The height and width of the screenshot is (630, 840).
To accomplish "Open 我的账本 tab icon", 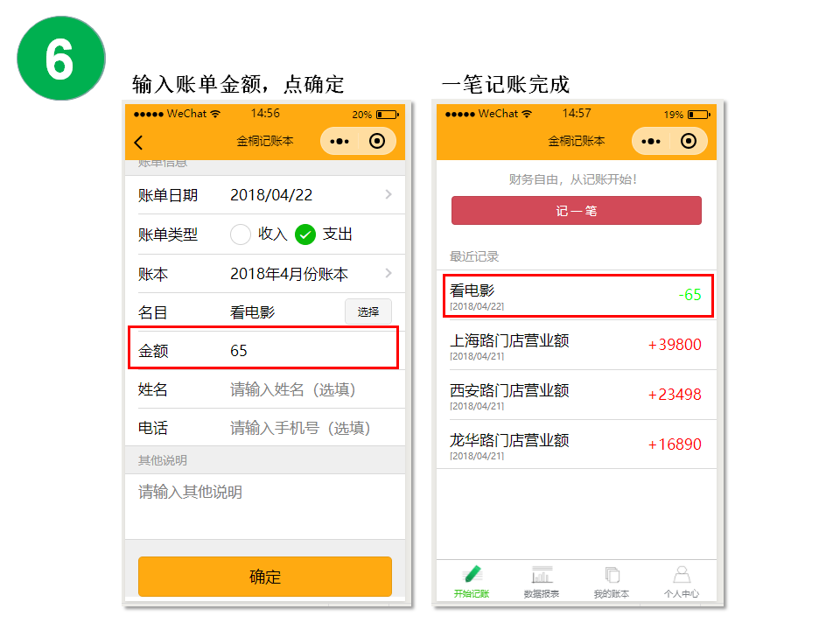I will click(x=612, y=582).
